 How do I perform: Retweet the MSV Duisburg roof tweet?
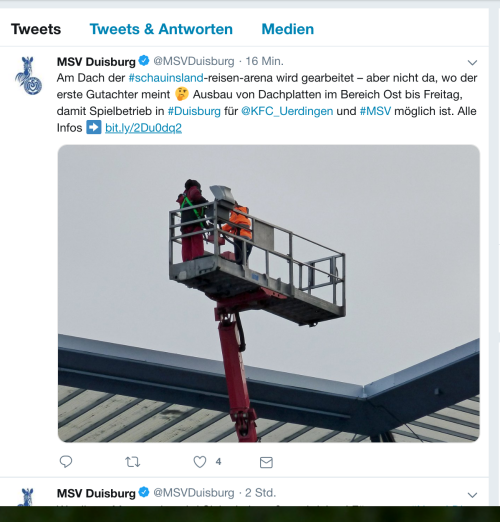(x=133, y=462)
